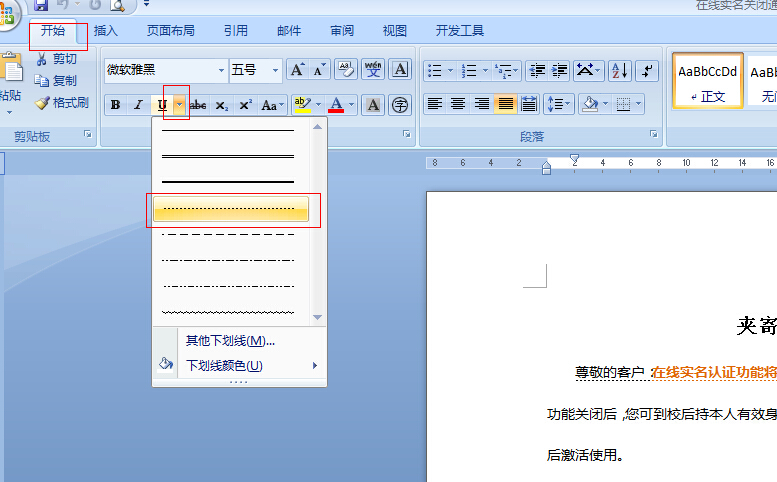Toggle justify alignment

point(505,104)
